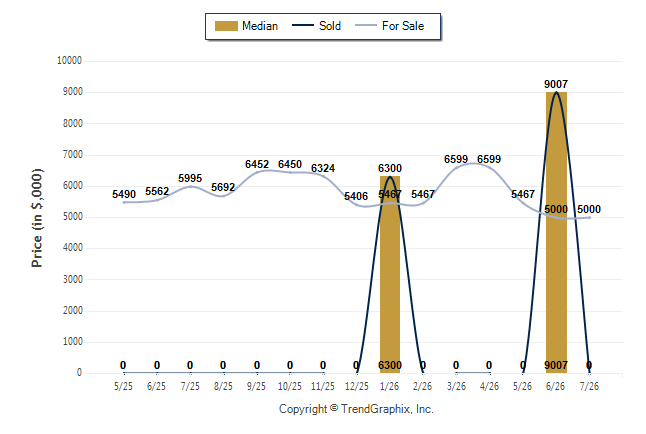Screen dimensions: 646x434
Task: Click the Median gold legend swatch
Action: point(226,26)
